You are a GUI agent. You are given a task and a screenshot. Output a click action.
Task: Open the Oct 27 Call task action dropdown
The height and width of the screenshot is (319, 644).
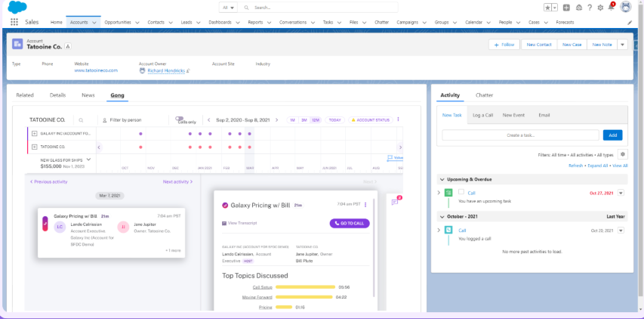coord(621,193)
